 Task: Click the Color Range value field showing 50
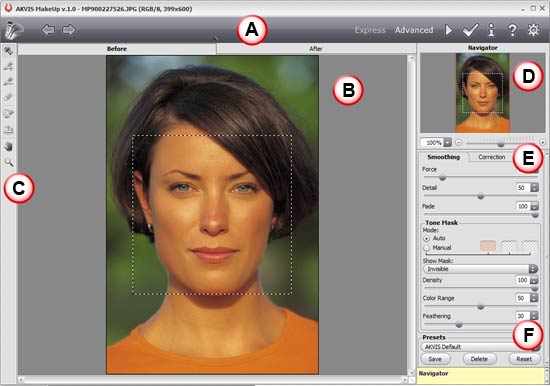coord(523,298)
